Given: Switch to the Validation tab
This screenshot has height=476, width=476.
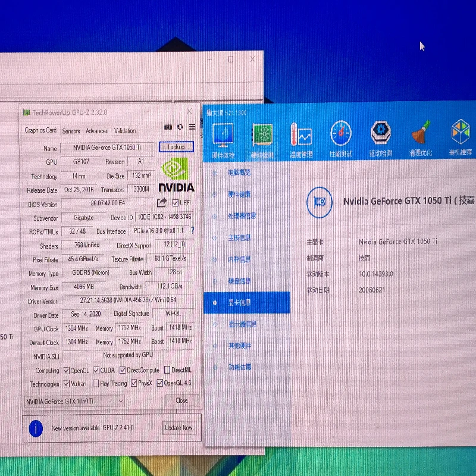Looking at the screenshot, I should tap(125, 130).
